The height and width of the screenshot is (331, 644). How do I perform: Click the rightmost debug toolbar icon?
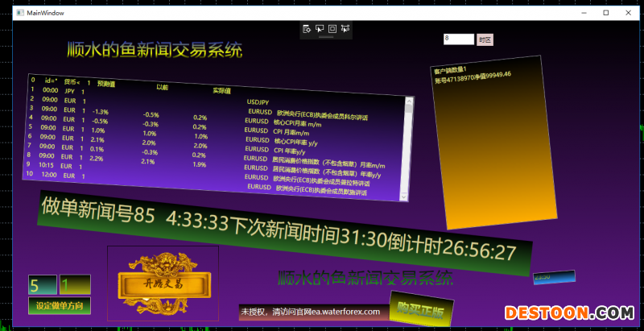tap(345, 29)
